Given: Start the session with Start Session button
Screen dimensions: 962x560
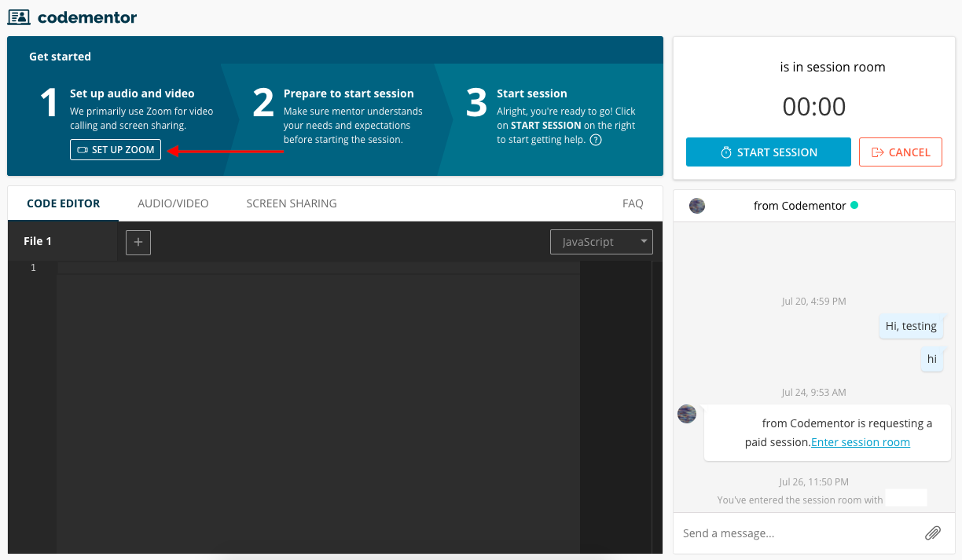Looking at the screenshot, I should click(769, 152).
